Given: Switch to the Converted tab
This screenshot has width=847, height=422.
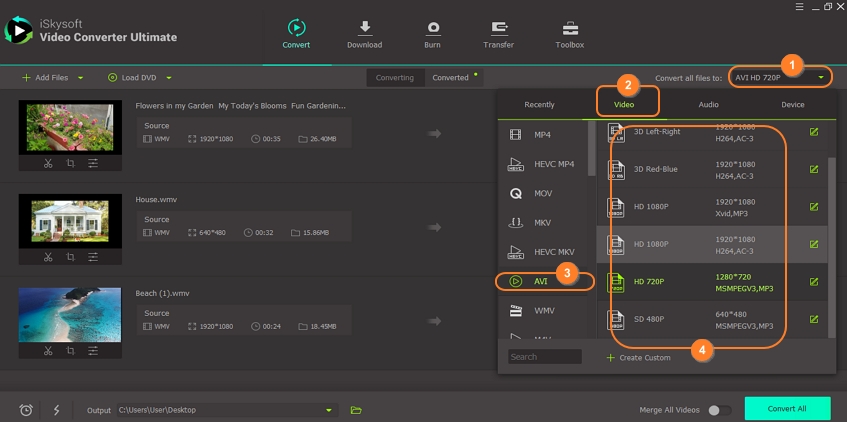Looking at the screenshot, I should coord(451,77).
